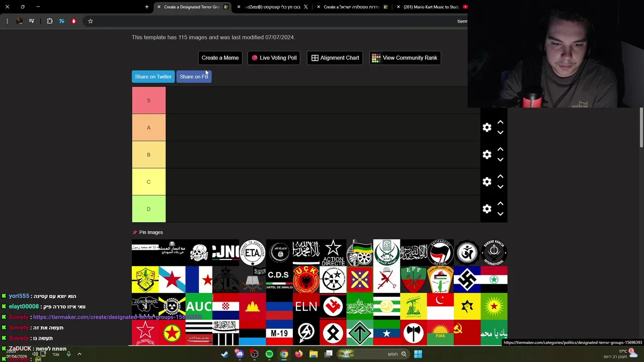Screen dimensions: 644x362
Task: Pick the yellow Hezbollah flag image
Action: coord(414,307)
